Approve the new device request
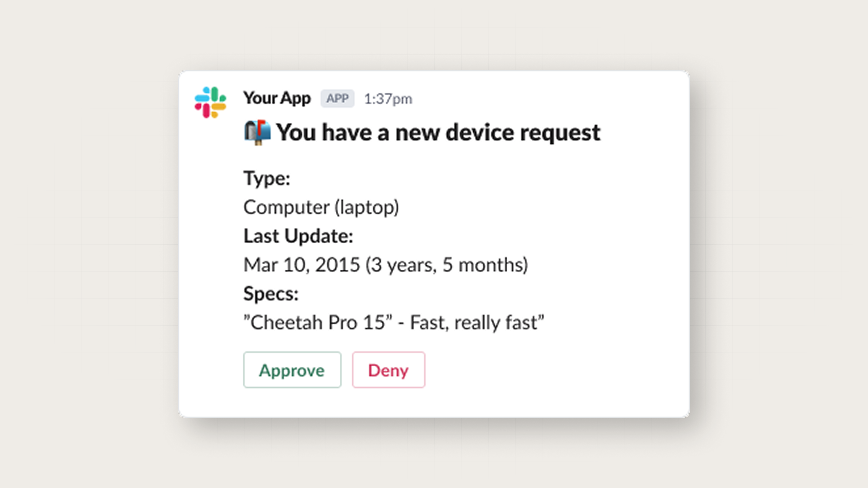This screenshot has height=488, width=868. [x=292, y=370]
